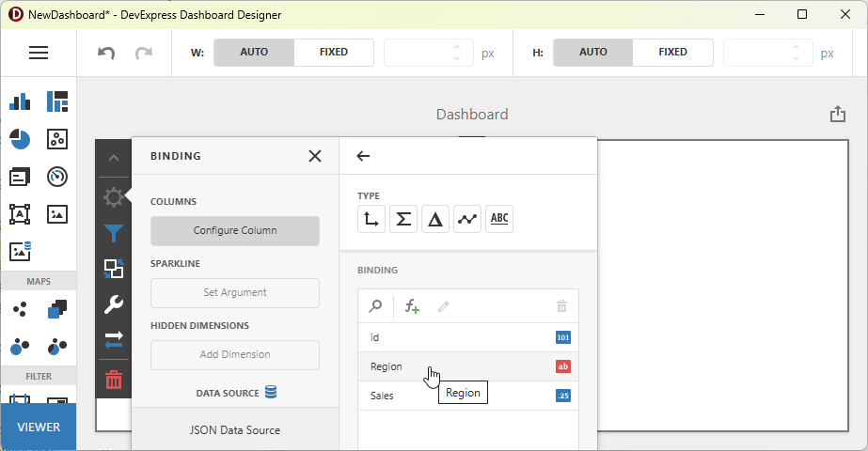Remove the item with red trash icon
The width and height of the screenshot is (868, 451).
114,380
